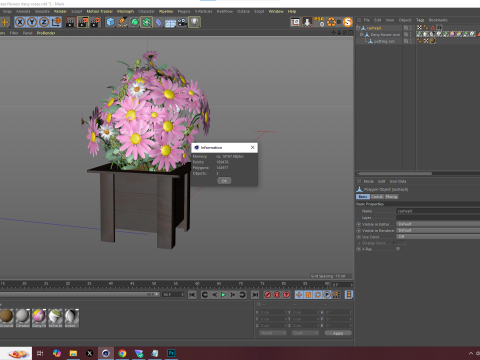Click the Object Manager horizontal scrollbar

pyautogui.click(x=395, y=173)
